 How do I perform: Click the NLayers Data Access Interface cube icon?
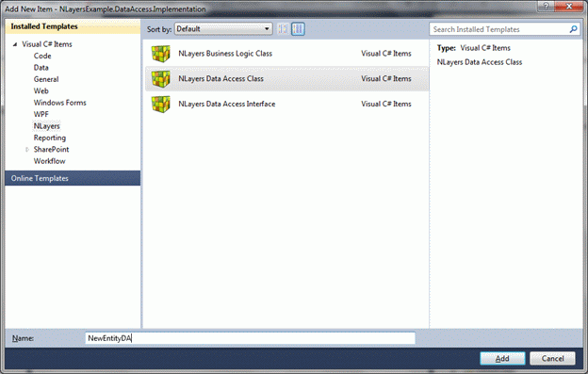pyautogui.click(x=160, y=104)
